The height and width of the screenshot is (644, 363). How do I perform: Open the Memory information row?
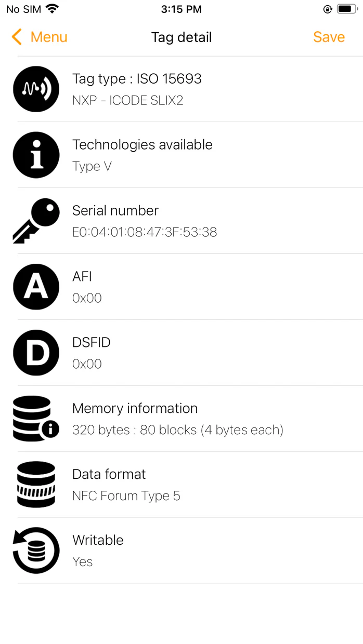[177, 419]
